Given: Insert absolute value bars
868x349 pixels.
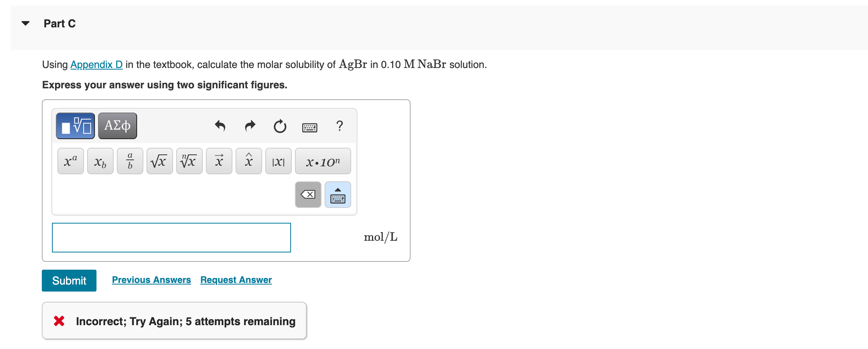Looking at the screenshot, I should [278, 161].
